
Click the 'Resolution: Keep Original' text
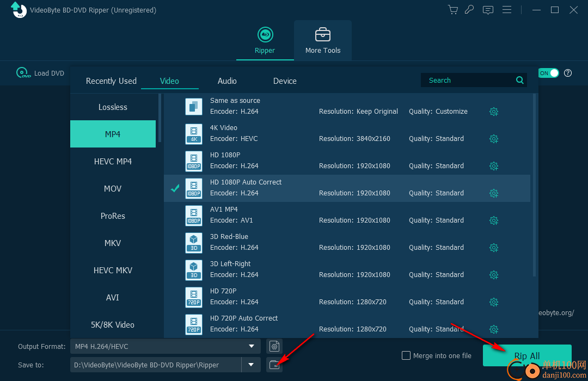click(x=358, y=112)
